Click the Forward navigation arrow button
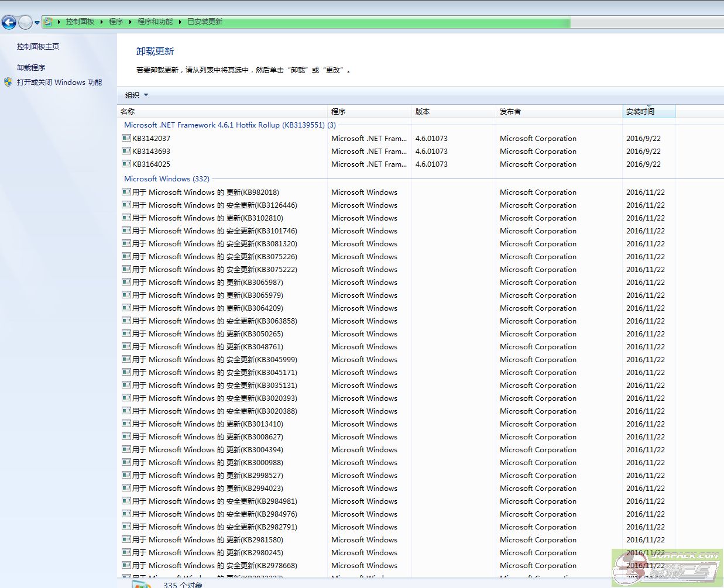 [x=25, y=22]
